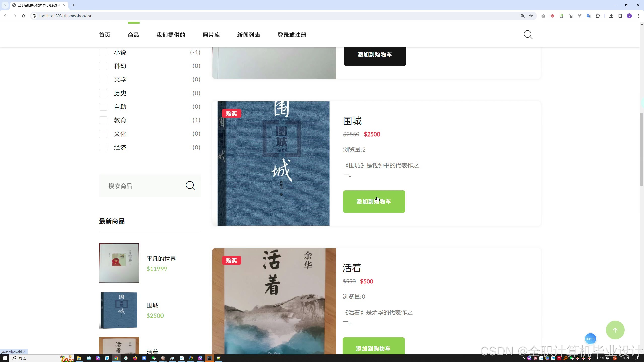The width and height of the screenshot is (644, 362).
Task: Open the Chrome three-dot menu
Action: click(x=638, y=16)
